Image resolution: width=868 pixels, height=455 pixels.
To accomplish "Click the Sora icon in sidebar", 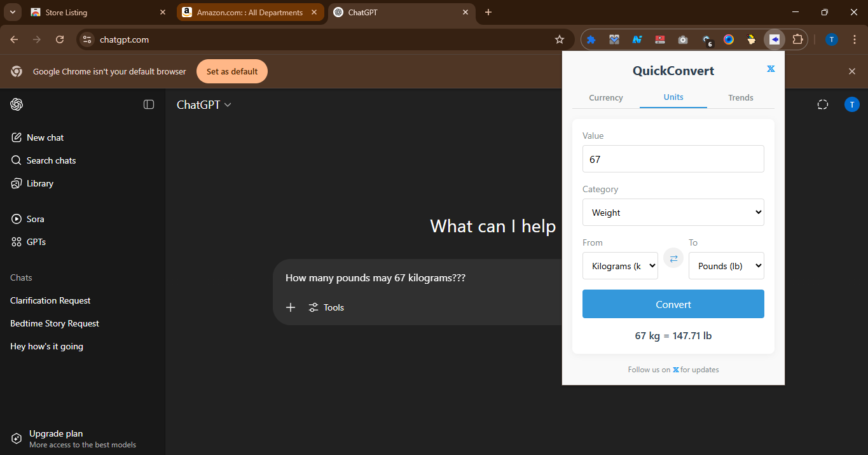I will tap(16, 219).
